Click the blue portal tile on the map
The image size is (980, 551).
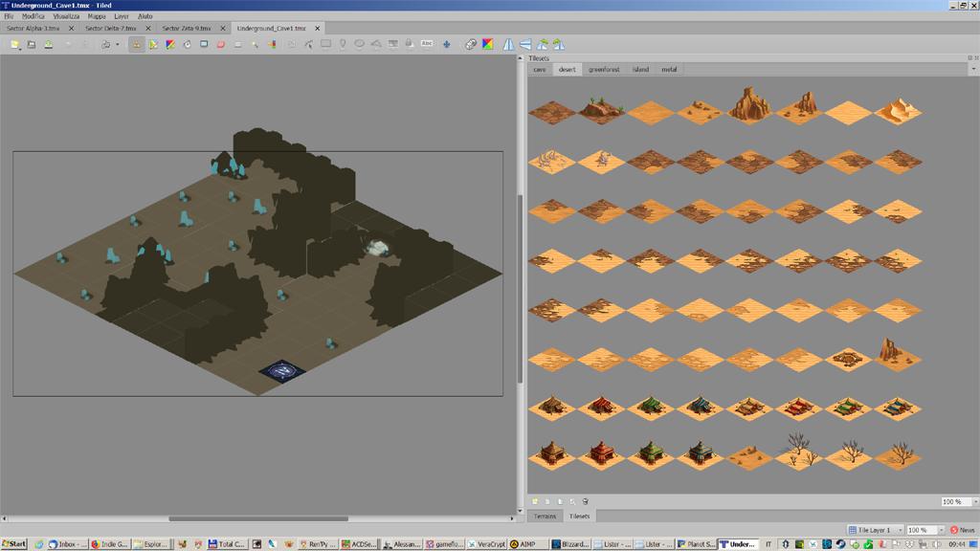point(282,370)
